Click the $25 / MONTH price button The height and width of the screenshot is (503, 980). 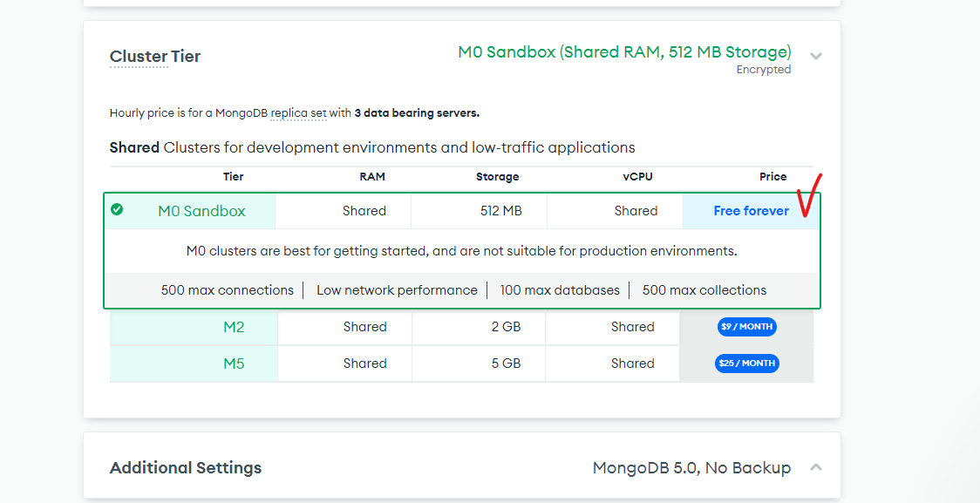747,363
